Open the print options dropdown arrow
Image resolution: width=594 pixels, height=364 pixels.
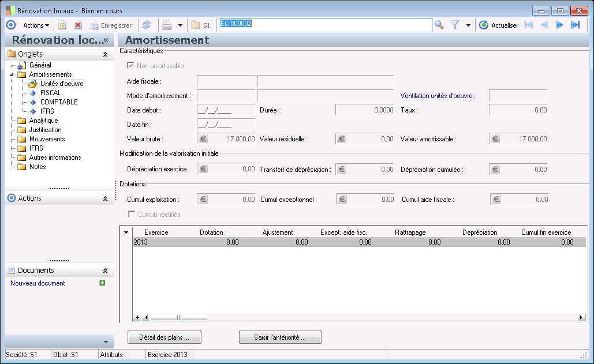tap(180, 25)
